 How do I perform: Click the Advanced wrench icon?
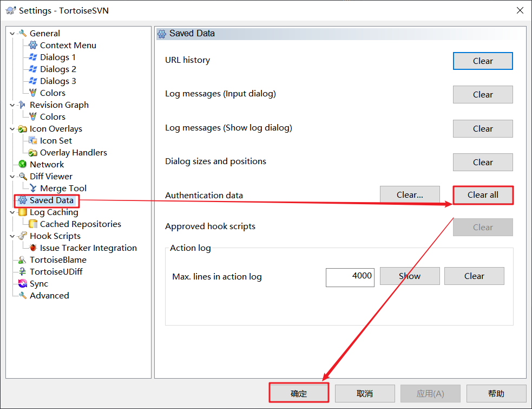(22, 296)
